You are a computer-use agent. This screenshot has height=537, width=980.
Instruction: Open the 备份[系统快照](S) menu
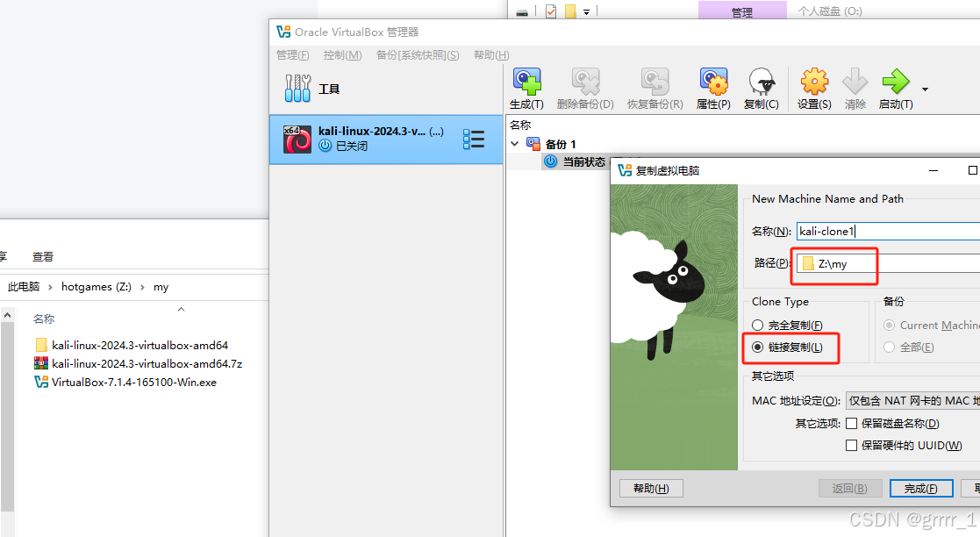point(418,55)
